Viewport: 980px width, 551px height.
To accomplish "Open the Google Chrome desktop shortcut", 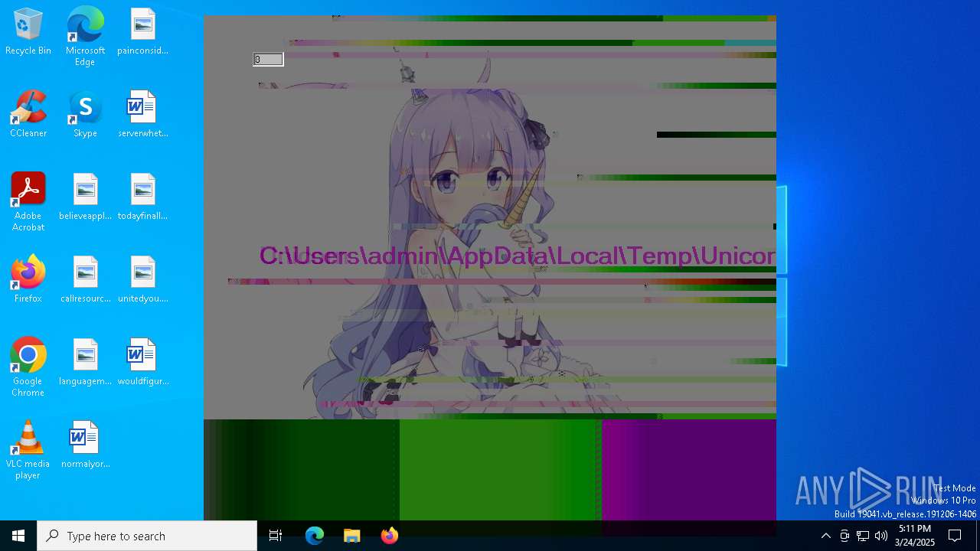I will tap(28, 367).
